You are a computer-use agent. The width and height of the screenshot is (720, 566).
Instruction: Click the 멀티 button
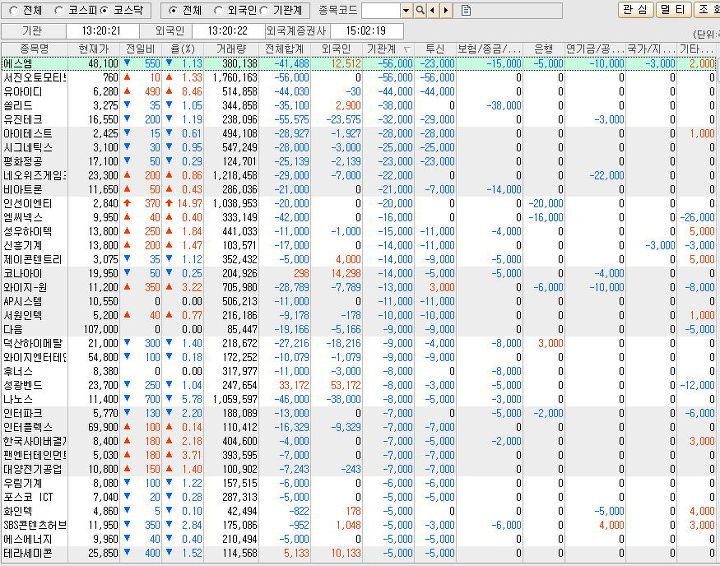[x=674, y=10]
